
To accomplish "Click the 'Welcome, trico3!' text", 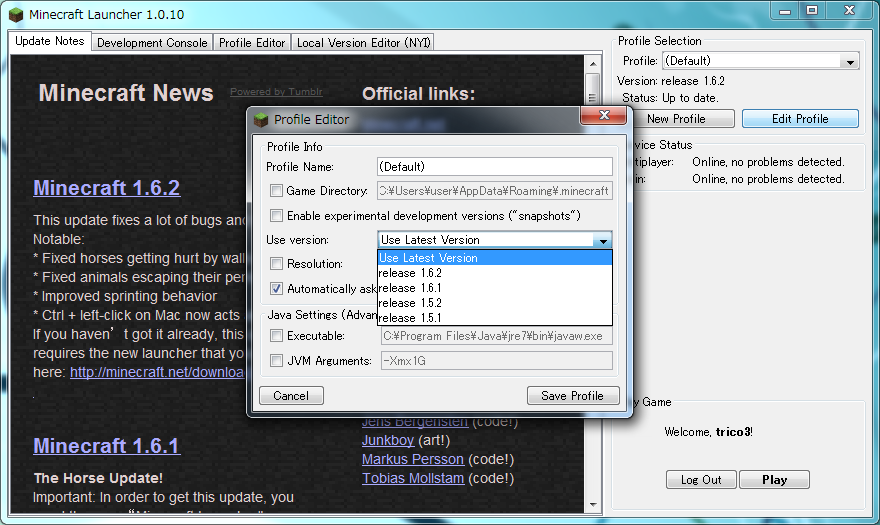I will (709, 432).
